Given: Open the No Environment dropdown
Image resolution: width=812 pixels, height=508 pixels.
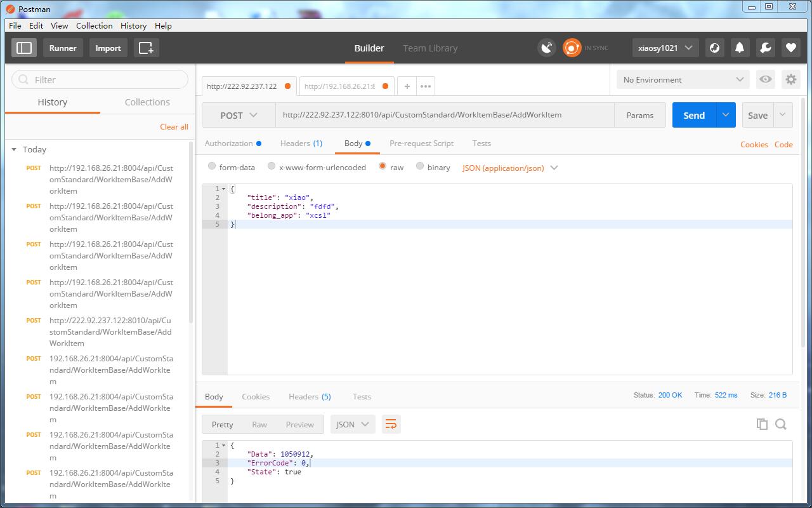Looking at the screenshot, I should pyautogui.click(x=683, y=79).
